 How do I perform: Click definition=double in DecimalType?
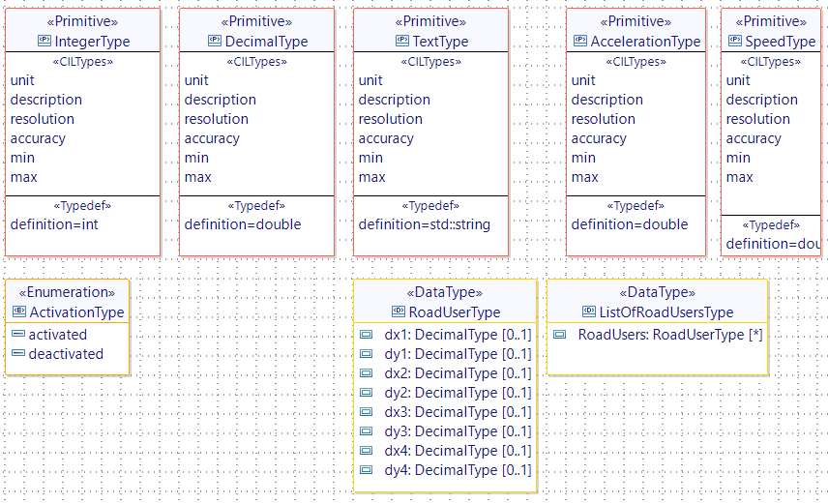pos(243,224)
